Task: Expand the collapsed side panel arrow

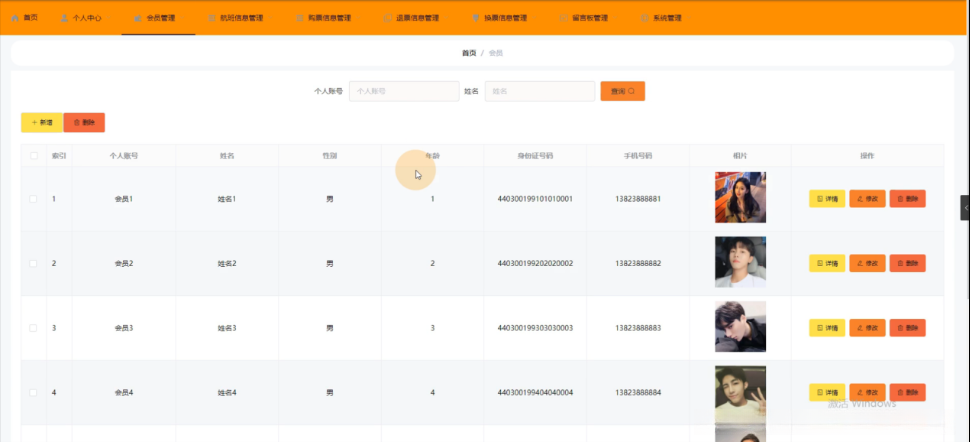Action: [965, 206]
